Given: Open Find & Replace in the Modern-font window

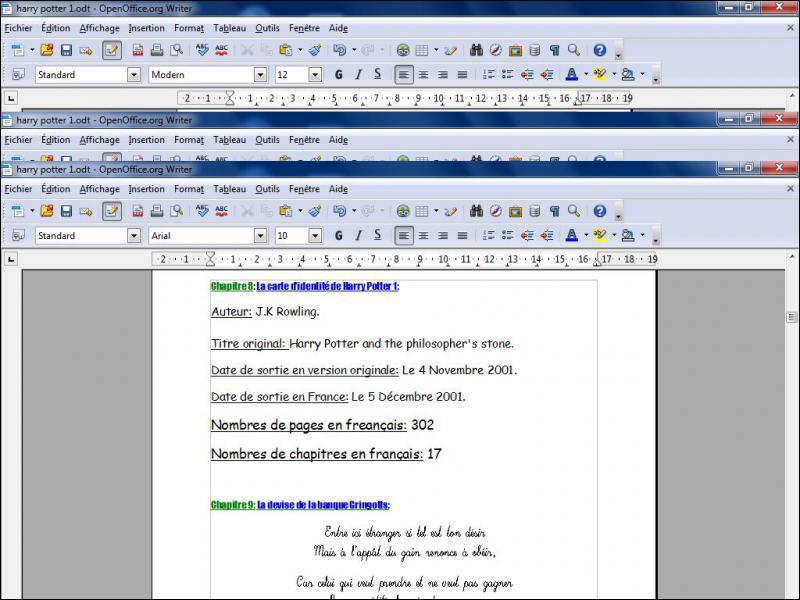Looking at the screenshot, I should (x=477, y=50).
